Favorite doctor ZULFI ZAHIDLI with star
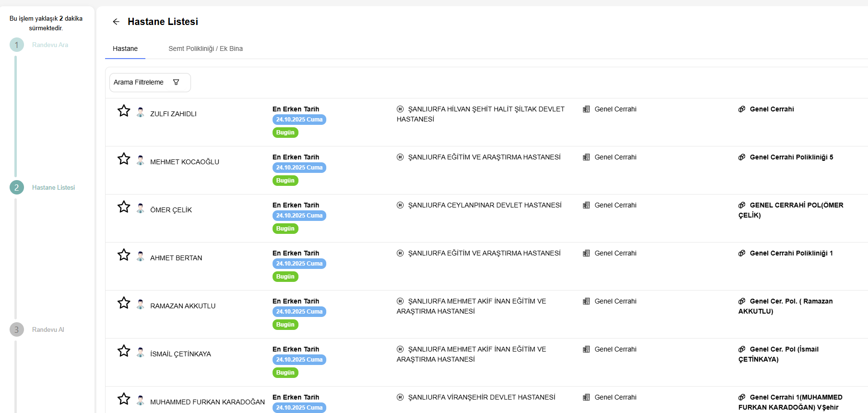This screenshot has width=868, height=413. click(x=124, y=111)
